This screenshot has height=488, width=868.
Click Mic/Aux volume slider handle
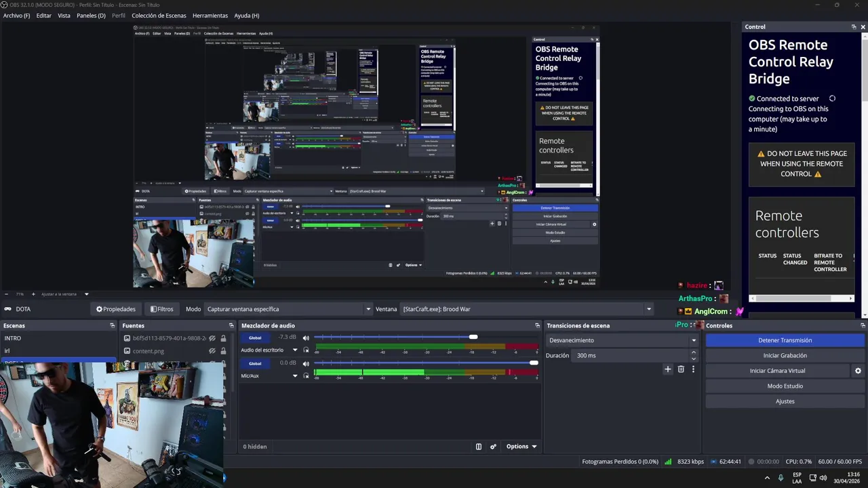pyautogui.click(x=534, y=363)
